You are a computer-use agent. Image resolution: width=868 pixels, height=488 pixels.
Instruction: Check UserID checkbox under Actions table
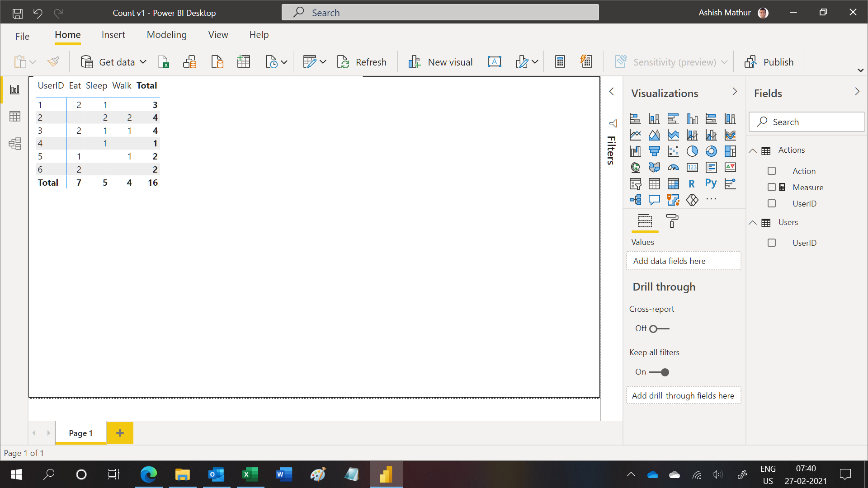coord(772,203)
